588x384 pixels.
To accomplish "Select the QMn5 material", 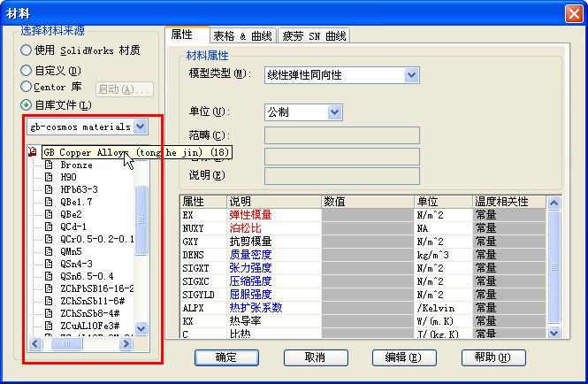I will click(x=71, y=251).
